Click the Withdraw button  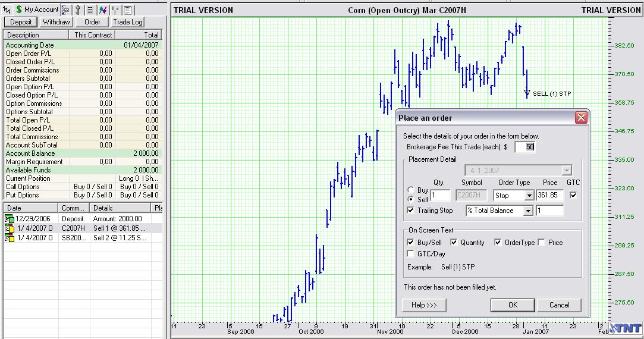56,22
